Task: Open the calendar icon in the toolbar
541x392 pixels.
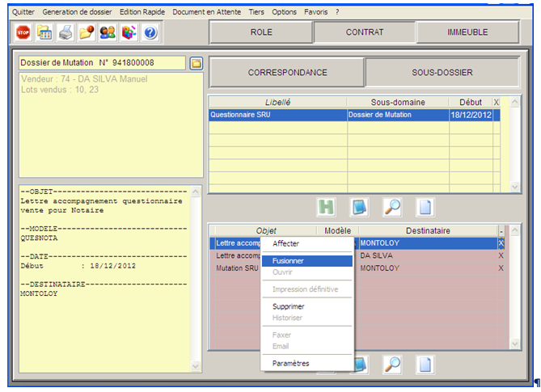Action: point(44,32)
